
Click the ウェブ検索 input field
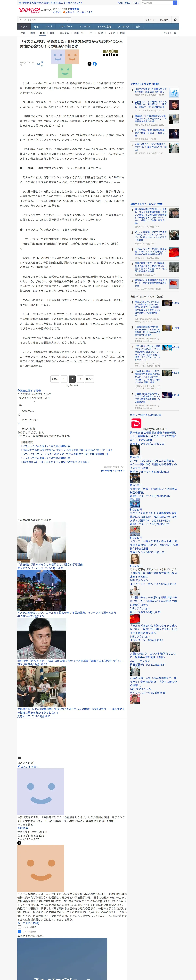pos(157,3)
